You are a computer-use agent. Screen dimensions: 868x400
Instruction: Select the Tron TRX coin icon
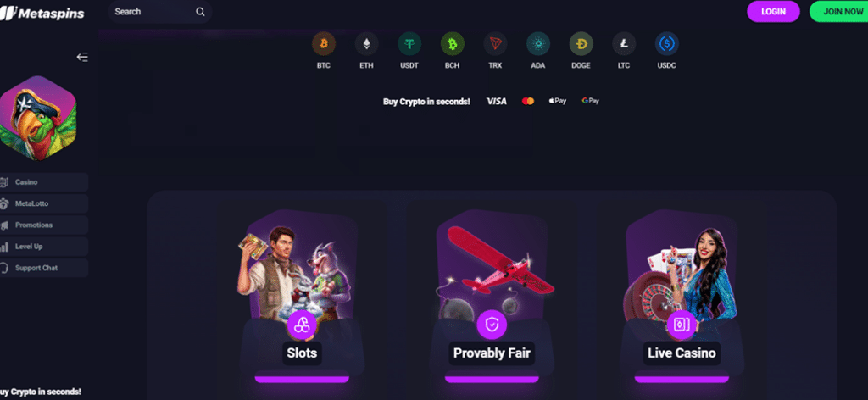point(495,44)
